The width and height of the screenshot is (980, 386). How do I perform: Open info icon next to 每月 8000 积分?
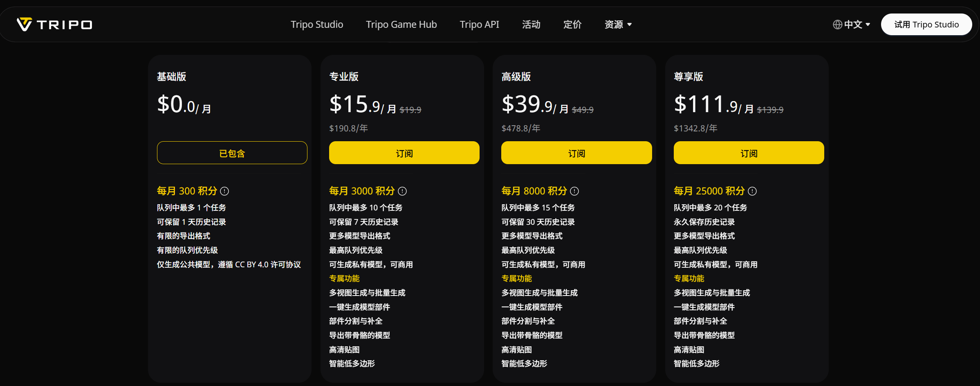tap(574, 191)
